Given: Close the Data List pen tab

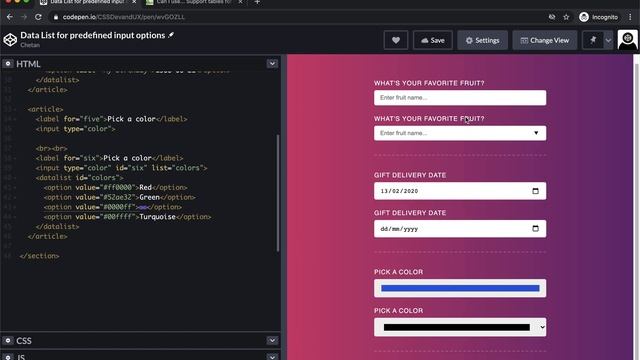Looking at the screenshot, I should tap(134, 2).
